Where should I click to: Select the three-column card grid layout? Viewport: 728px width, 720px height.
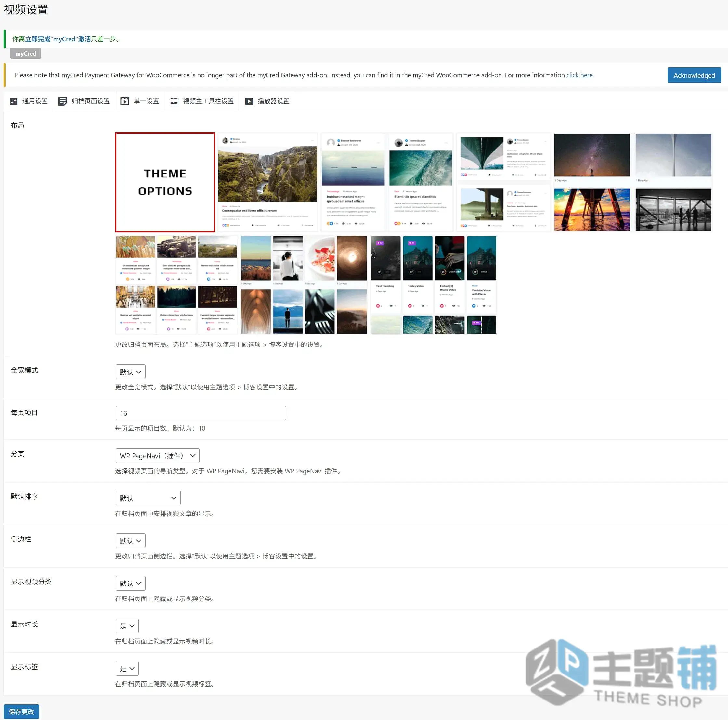[x=176, y=285]
